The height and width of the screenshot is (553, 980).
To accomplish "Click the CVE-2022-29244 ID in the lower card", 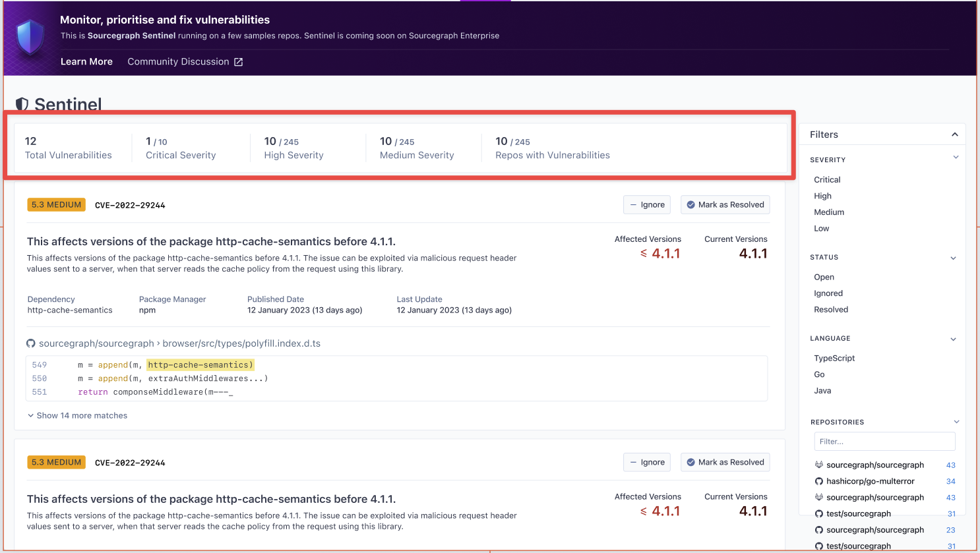I will coord(130,463).
